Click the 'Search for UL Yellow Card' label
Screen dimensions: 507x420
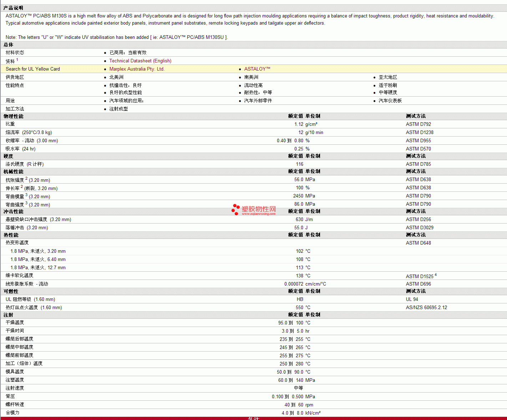point(33,69)
